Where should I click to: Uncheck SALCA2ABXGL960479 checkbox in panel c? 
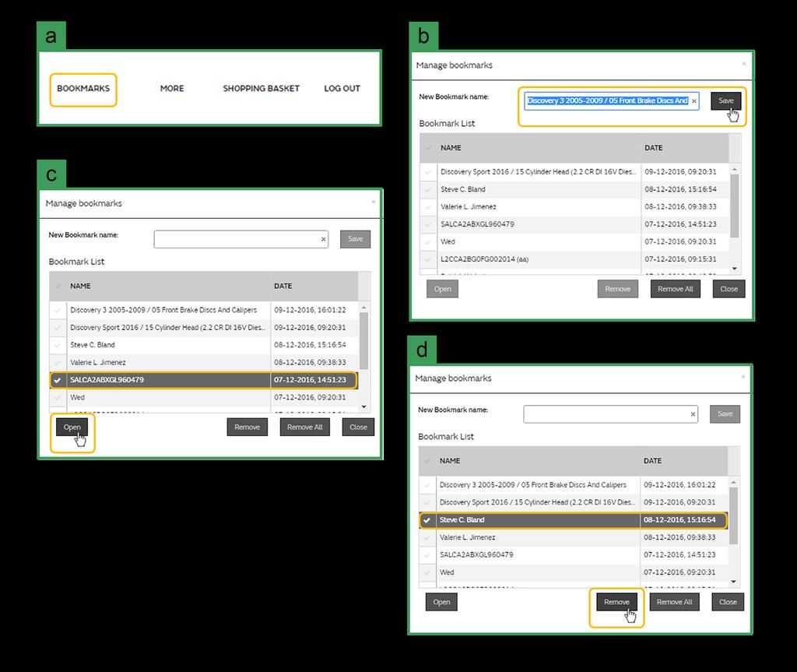point(58,380)
